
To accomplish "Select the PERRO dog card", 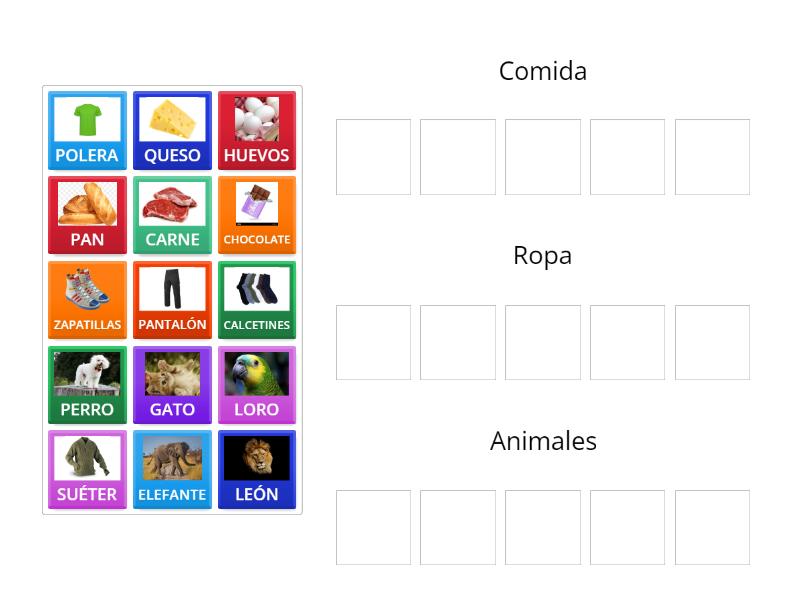I will click(x=87, y=384).
